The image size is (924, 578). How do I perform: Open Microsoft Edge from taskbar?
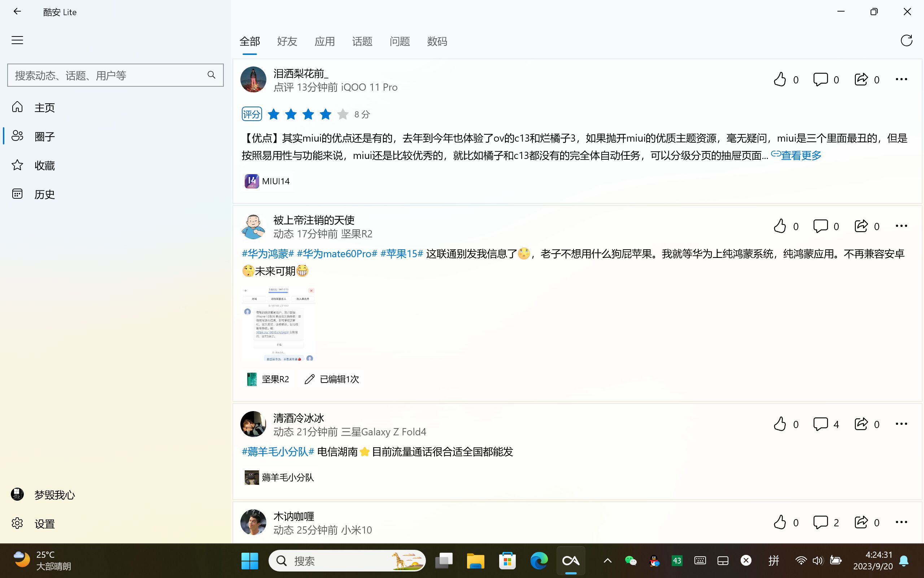pyautogui.click(x=539, y=561)
